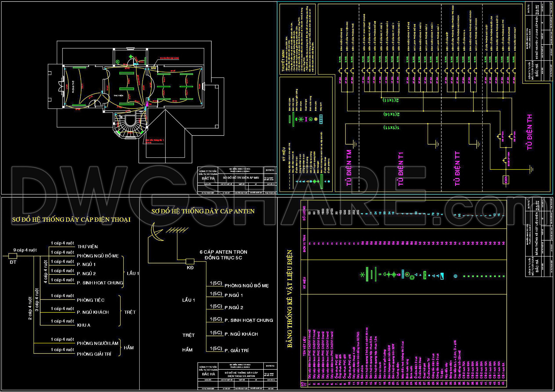This screenshot has height=392, width=555.
Task: Click the KWh meter box symbol
Action: 506,180
